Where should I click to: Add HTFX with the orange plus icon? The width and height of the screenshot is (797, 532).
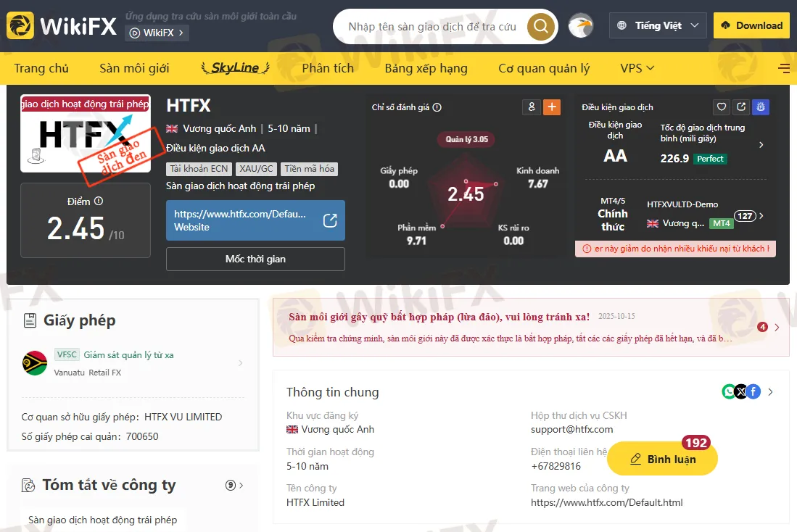point(552,107)
